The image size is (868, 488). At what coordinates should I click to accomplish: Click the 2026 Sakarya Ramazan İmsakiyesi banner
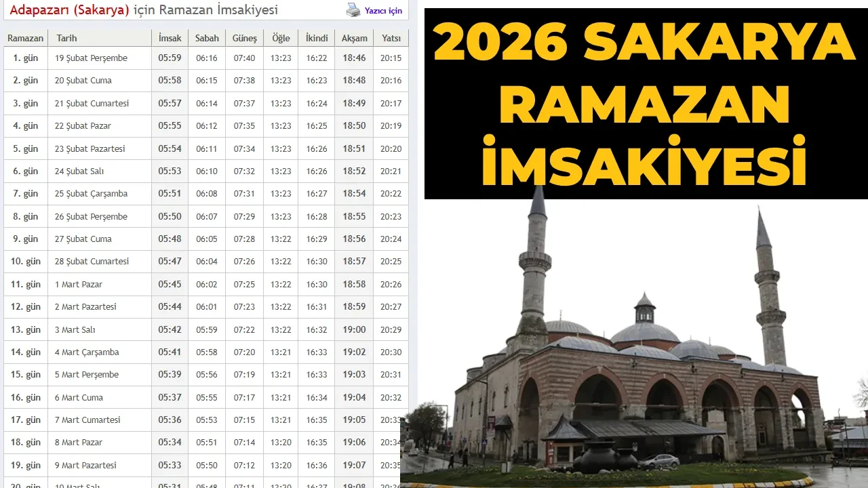pos(644,102)
